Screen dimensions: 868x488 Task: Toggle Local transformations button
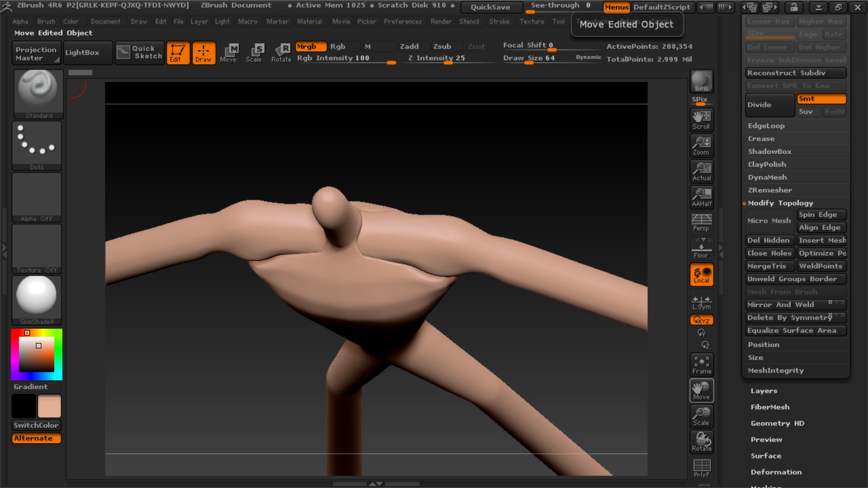701,274
